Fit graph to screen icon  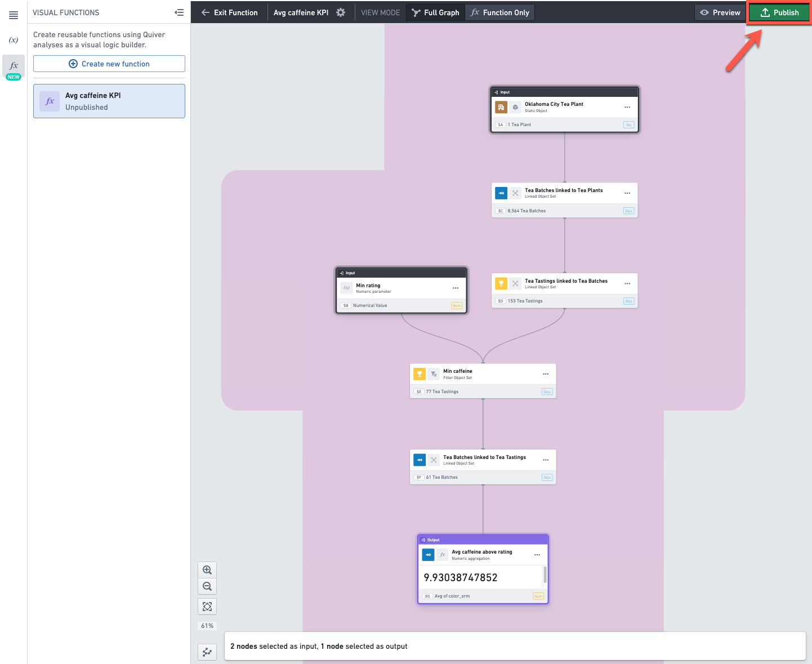[207, 607]
